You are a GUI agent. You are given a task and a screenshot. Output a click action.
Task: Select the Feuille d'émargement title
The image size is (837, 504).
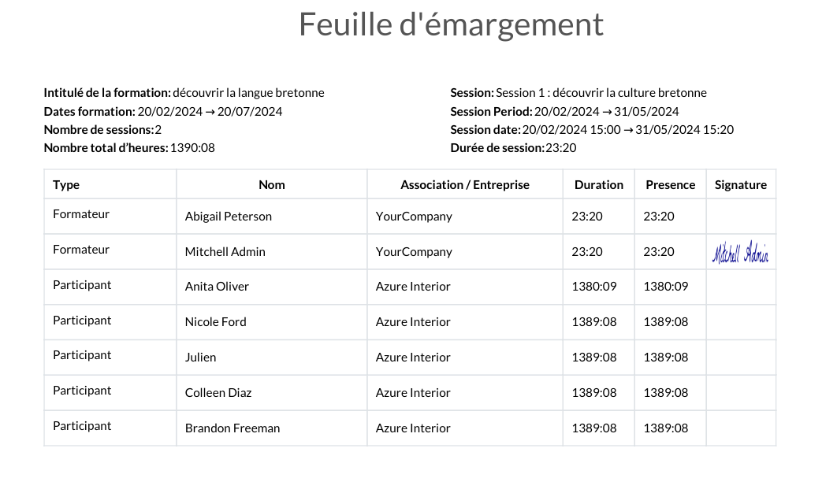(451, 24)
